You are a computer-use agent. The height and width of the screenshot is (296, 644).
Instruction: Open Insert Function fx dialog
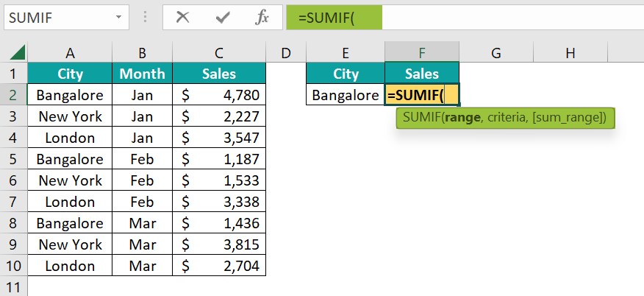coord(262,17)
